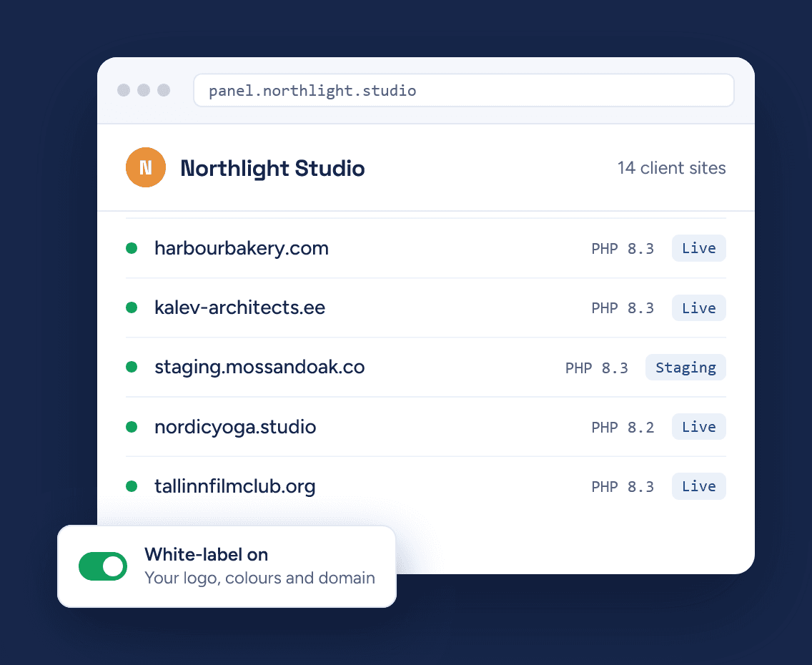Click the Northlight Studio heading

click(x=272, y=168)
